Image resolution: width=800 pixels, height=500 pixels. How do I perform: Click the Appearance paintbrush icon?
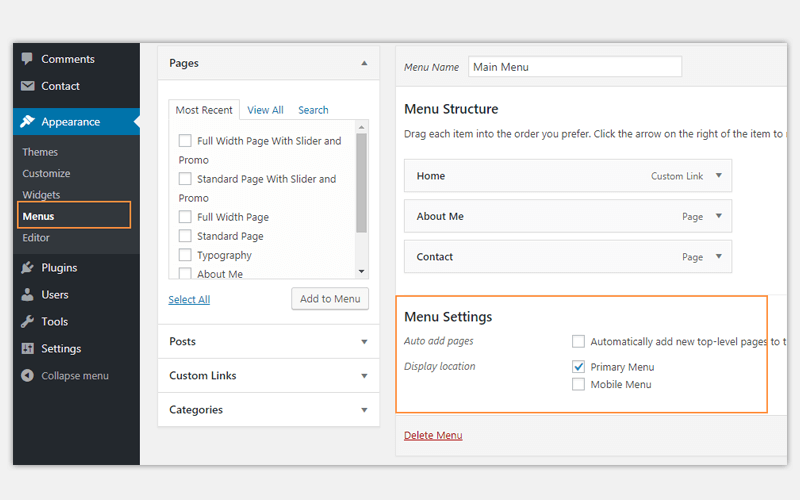[x=27, y=122]
